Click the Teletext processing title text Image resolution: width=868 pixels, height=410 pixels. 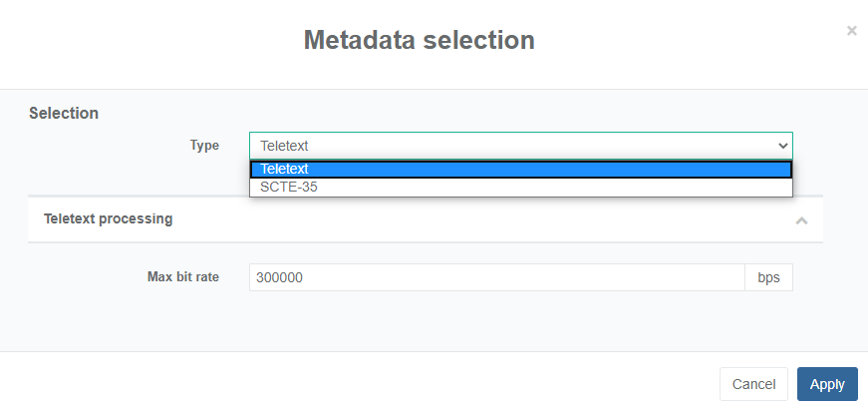pyautogui.click(x=109, y=218)
